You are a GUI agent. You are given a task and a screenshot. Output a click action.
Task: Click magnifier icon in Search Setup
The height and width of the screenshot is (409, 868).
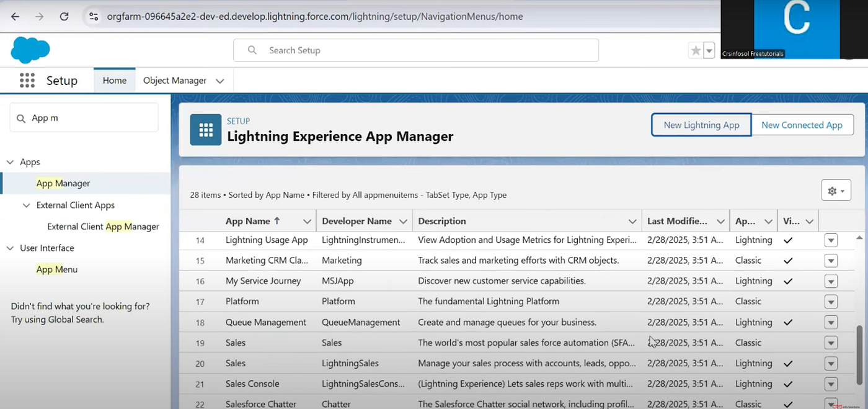coord(252,50)
